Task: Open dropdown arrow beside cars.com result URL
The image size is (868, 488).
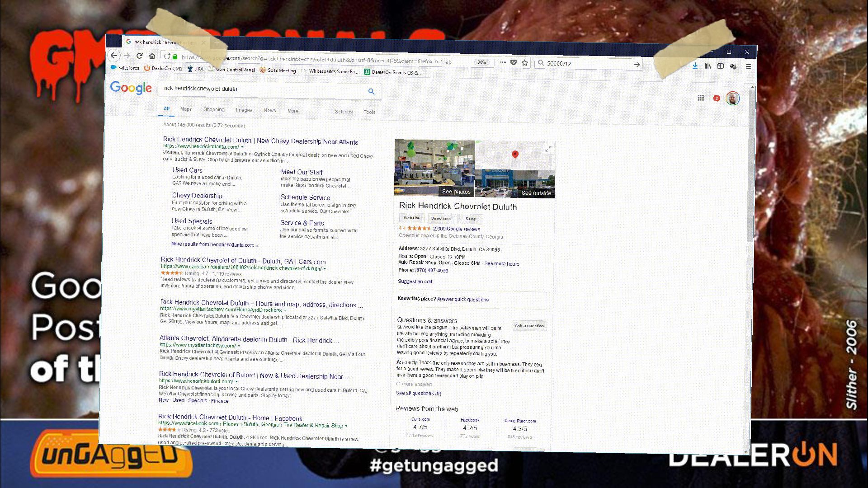Action: click(325, 268)
